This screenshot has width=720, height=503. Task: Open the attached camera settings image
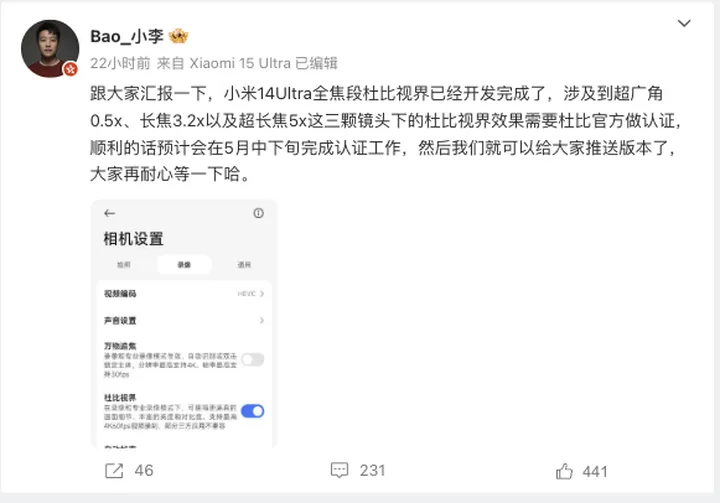pos(184,323)
